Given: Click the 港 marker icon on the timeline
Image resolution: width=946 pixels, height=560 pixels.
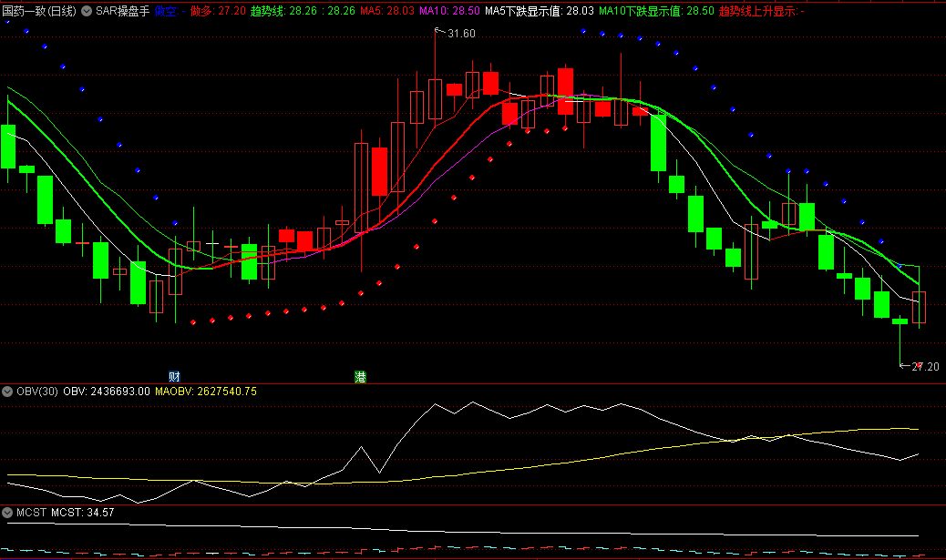Looking at the screenshot, I should pos(360,377).
